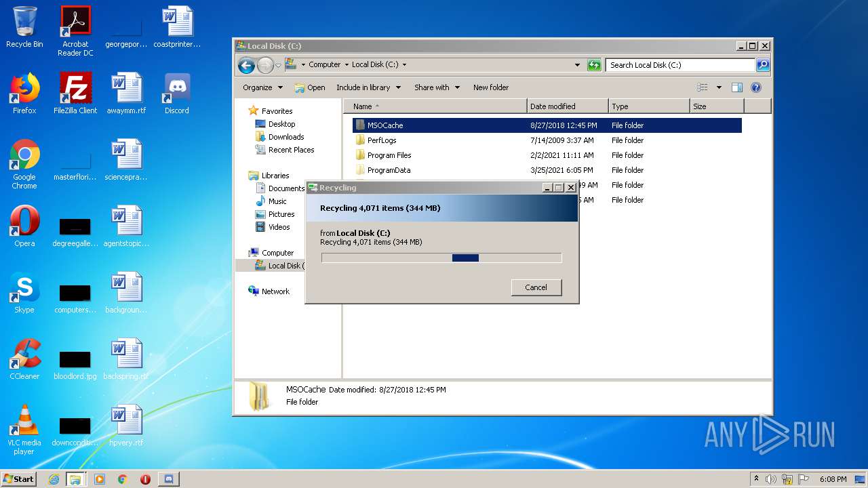The width and height of the screenshot is (868, 488).
Task: Expand the Computer breadcrumb arrow
Action: click(346, 65)
